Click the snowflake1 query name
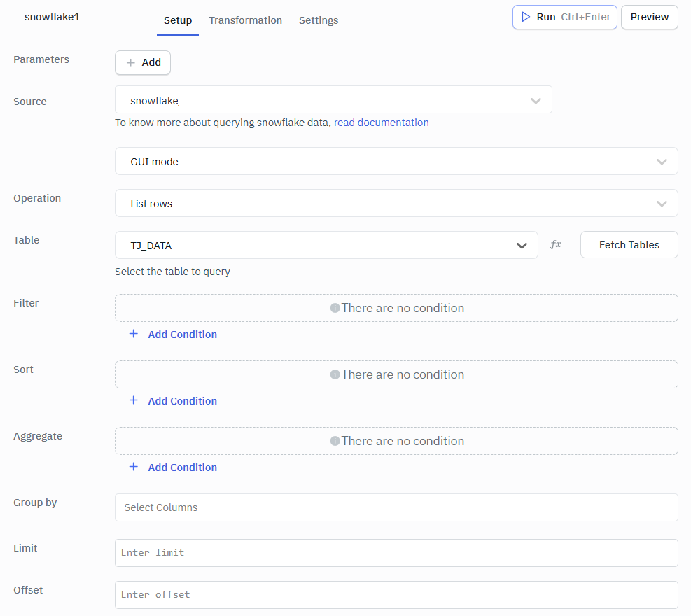This screenshot has width=691, height=616. pyautogui.click(x=52, y=17)
